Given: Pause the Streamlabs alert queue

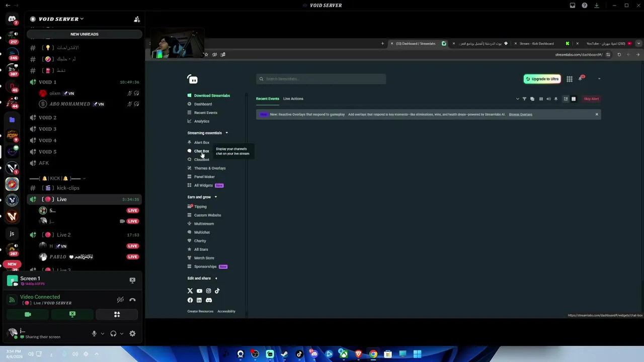Looking at the screenshot, I should (x=541, y=99).
